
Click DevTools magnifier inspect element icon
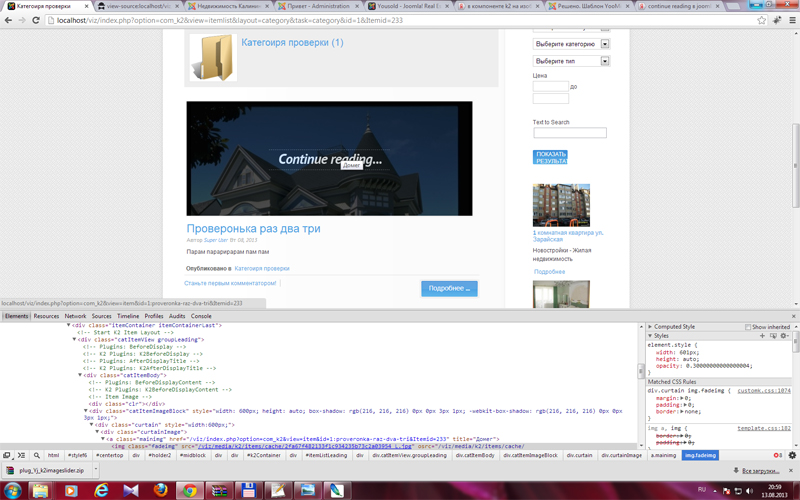(x=37, y=455)
